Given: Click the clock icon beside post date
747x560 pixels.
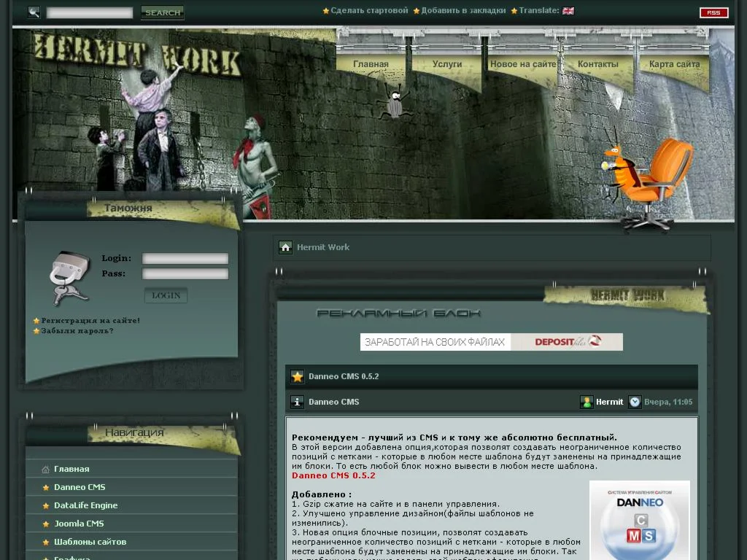Looking at the screenshot, I should click(635, 402).
